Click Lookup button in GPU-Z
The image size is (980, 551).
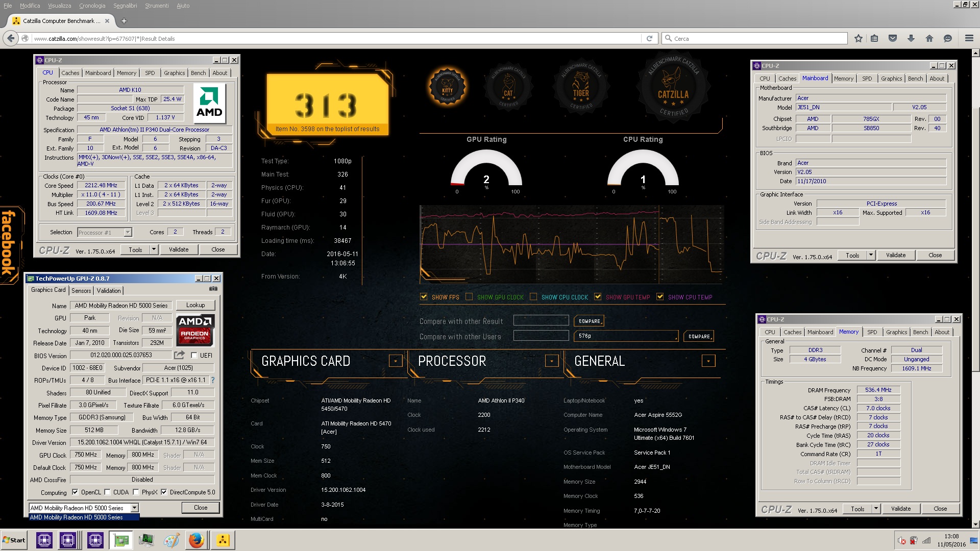195,305
